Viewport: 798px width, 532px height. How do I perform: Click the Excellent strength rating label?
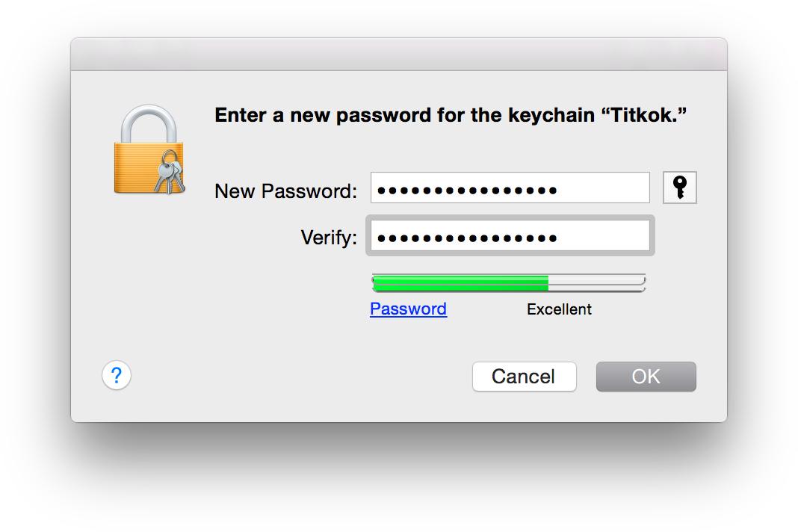click(559, 309)
